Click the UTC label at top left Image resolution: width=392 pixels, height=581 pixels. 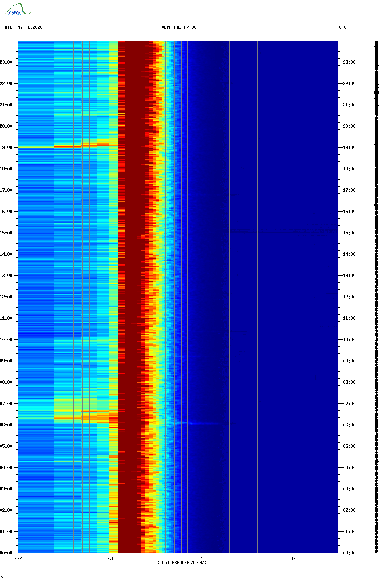[9, 27]
